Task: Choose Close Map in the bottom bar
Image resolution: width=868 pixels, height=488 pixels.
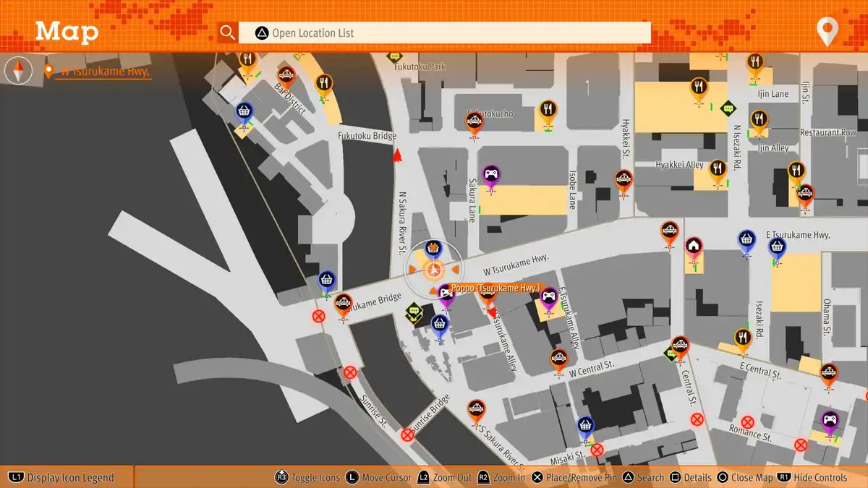Action: coord(744,477)
